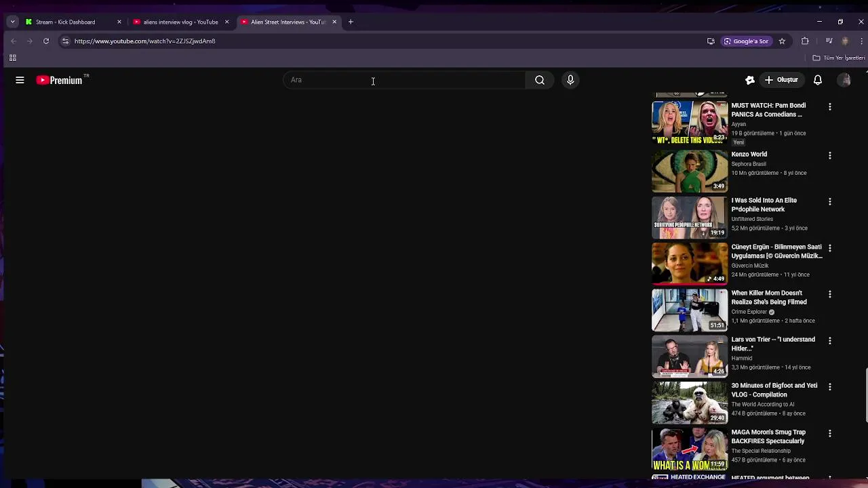Visit the Unfiltered Stories channel name
Screen dimensions: 868x488
752,219
